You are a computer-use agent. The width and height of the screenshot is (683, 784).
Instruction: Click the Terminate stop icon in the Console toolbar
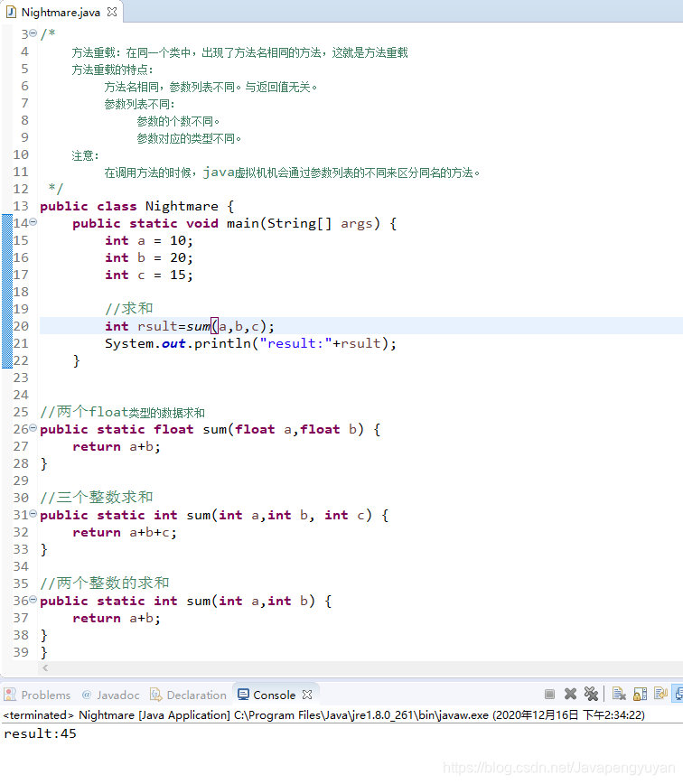[x=549, y=694]
